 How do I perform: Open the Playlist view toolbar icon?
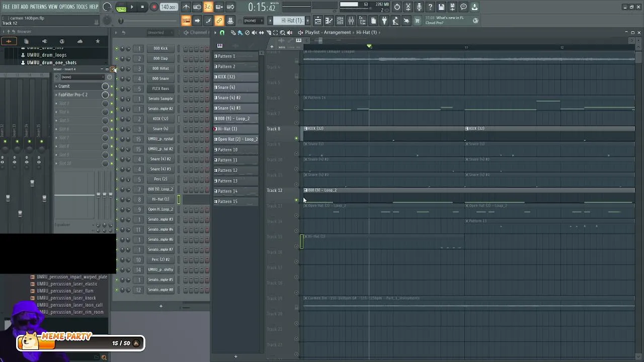coord(318,21)
